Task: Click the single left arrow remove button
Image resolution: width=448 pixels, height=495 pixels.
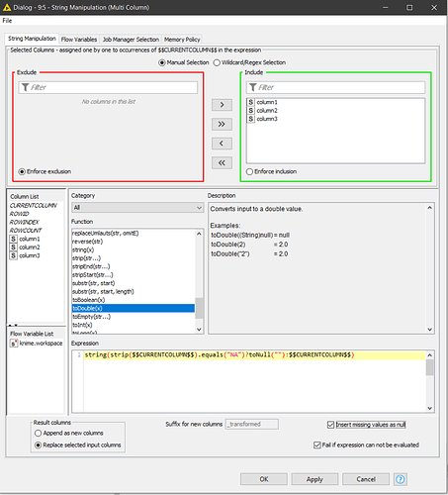Action: [222, 144]
